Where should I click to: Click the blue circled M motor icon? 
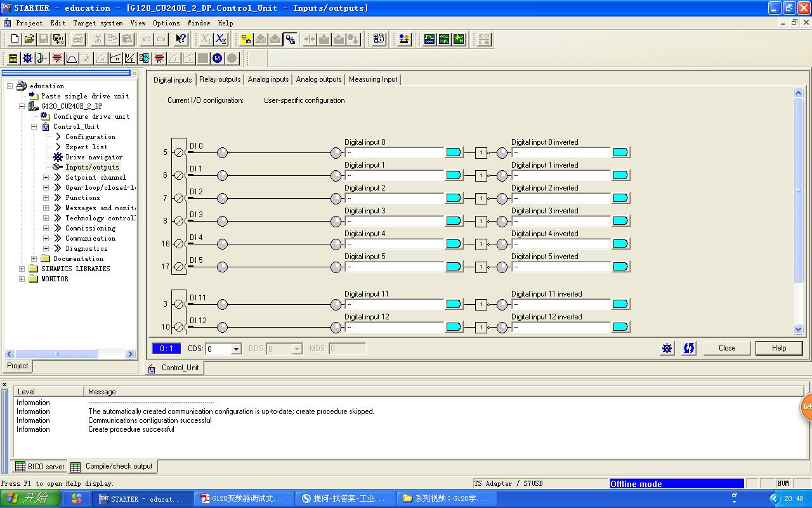click(218, 58)
